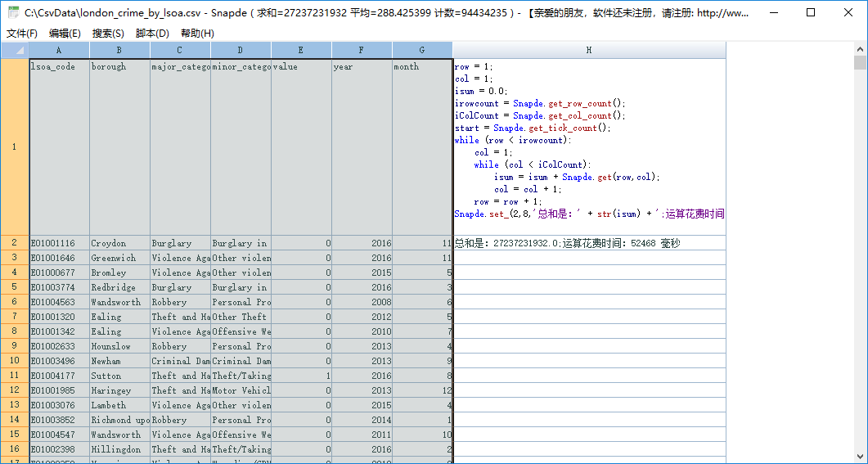Click the year header cell
This screenshot has height=464, width=868.
pyautogui.click(x=362, y=146)
